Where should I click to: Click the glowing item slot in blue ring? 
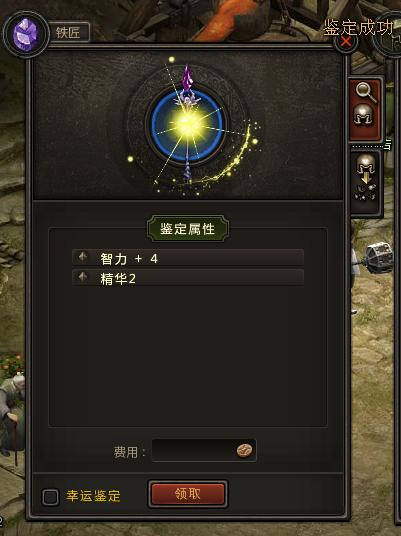click(x=187, y=125)
